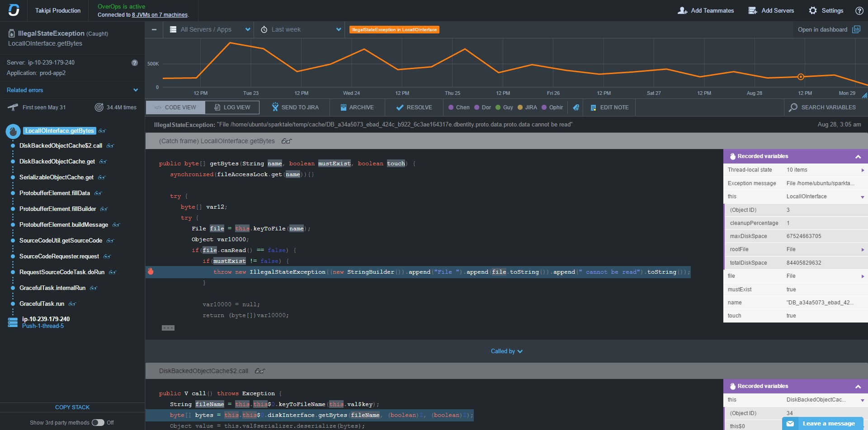The height and width of the screenshot is (430, 868).
Task: Switch to CODE VIEW tab
Action: click(x=175, y=107)
